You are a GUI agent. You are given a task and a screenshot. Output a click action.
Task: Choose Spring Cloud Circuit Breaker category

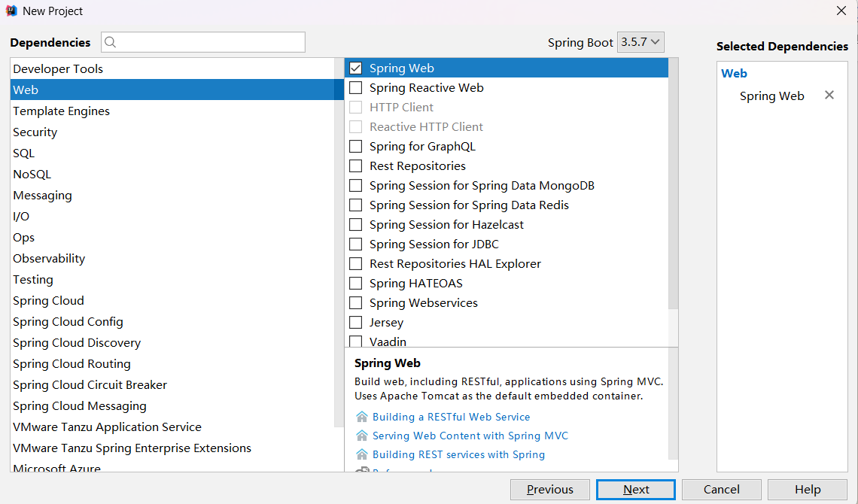pos(172,384)
